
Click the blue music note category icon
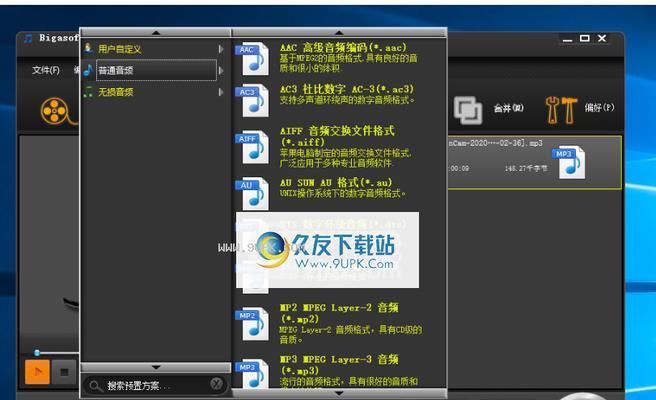(x=88, y=70)
